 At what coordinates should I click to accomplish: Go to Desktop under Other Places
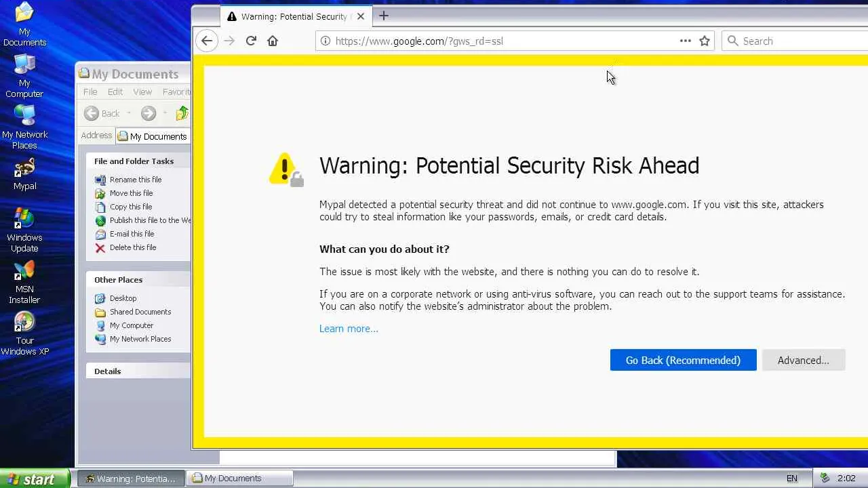pyautogui.click(x=123, y=298)
